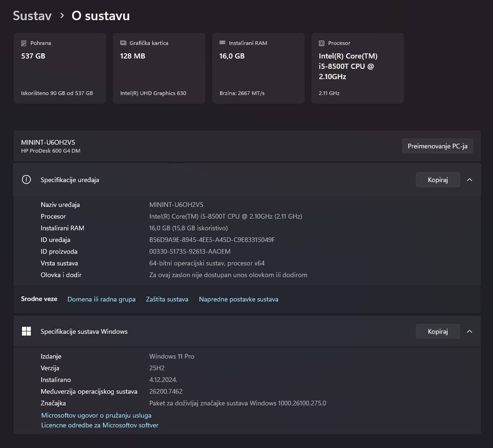The height and width of the screenshot is (448, 493).
Task: Click the Pohrana storage icon
Action: click(x=24, y=43)
